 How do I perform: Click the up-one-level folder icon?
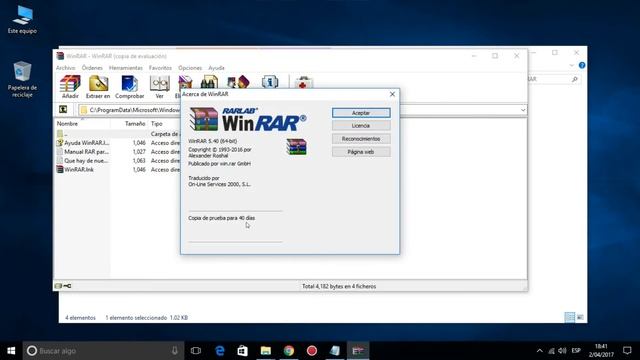point(63,109)
